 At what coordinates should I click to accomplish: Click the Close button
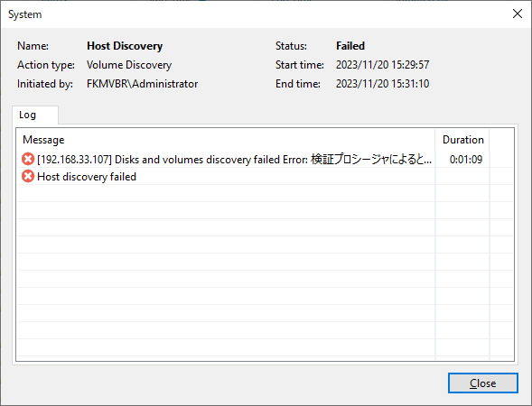(x=483, y=383)
